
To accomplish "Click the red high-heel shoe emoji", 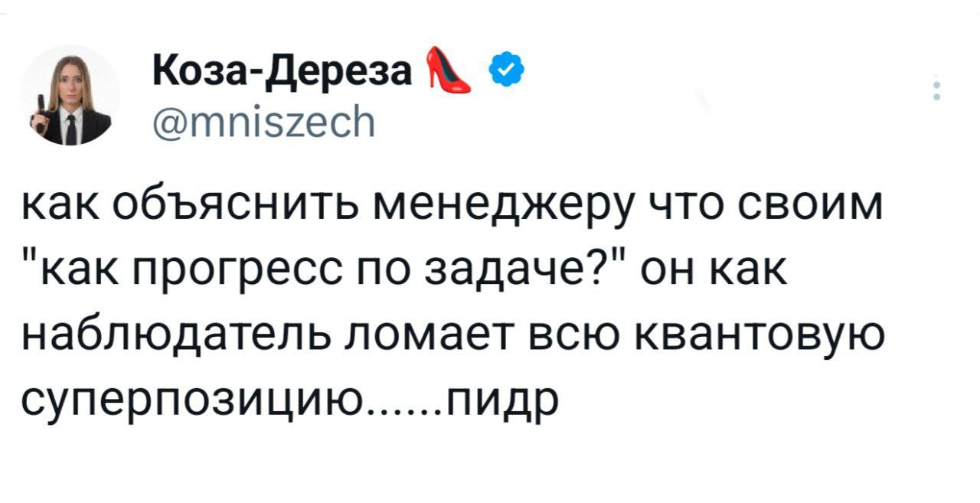I will pos(448,70).
